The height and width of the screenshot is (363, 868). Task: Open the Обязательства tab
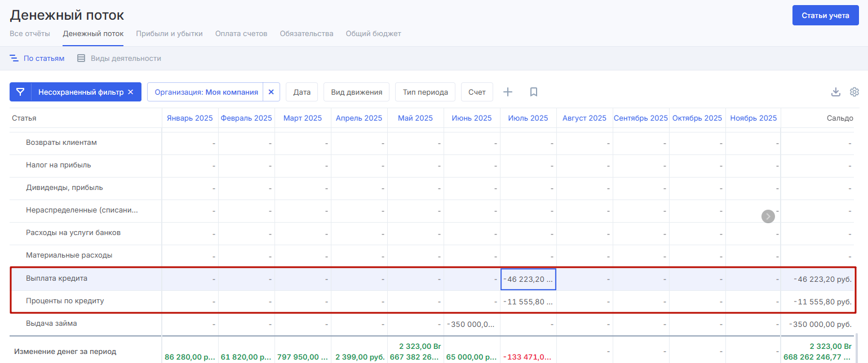307,33
